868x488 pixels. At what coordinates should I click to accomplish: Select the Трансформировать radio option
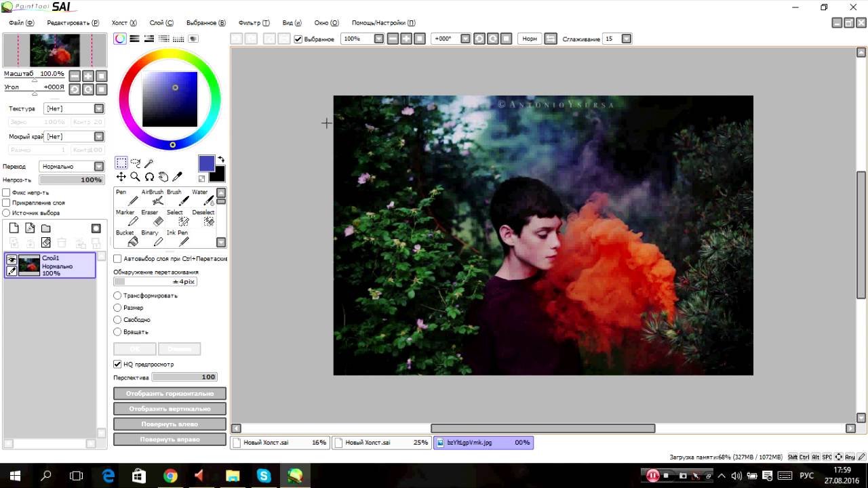[117, 296]
